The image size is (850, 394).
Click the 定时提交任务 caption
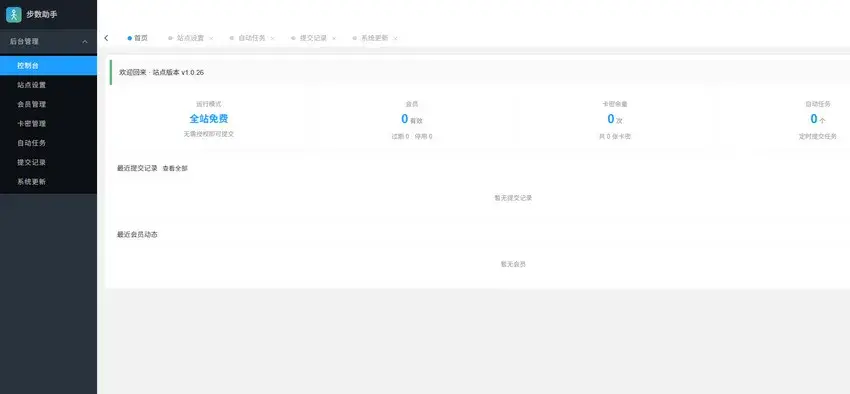click(x=817, y=137)
